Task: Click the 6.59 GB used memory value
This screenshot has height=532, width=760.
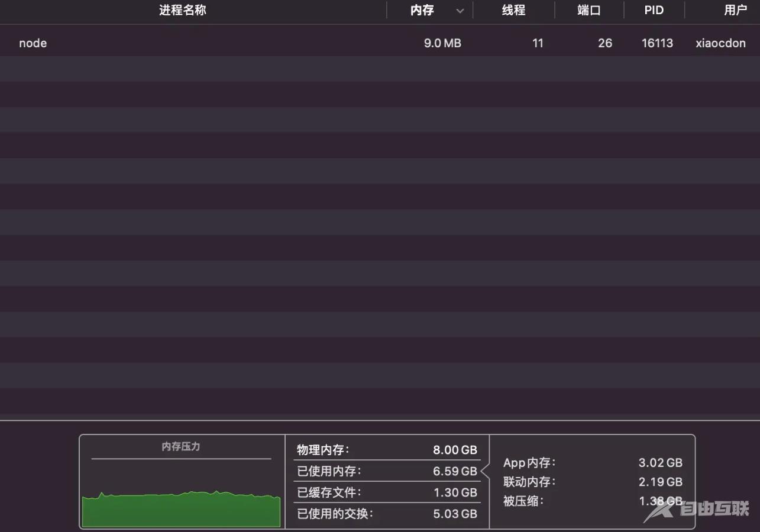Action: (455, 471)
